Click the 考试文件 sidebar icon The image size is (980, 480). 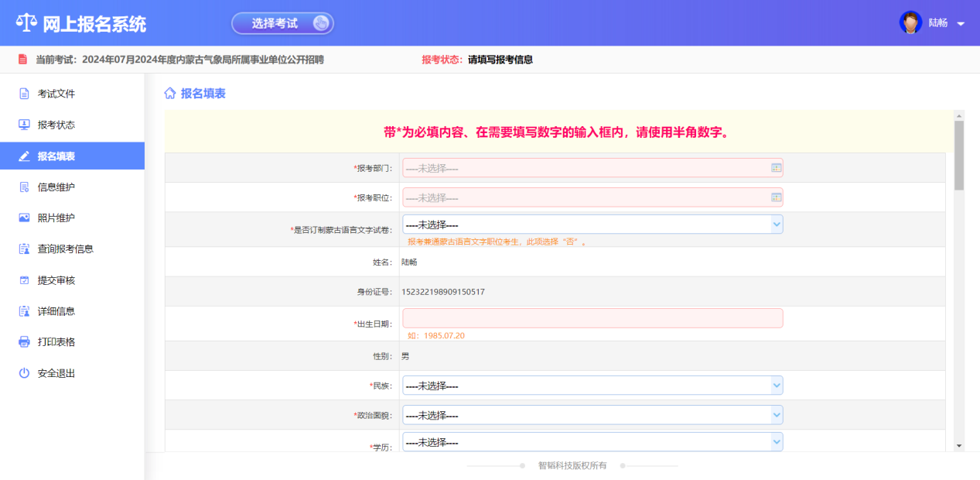point(24,94)
